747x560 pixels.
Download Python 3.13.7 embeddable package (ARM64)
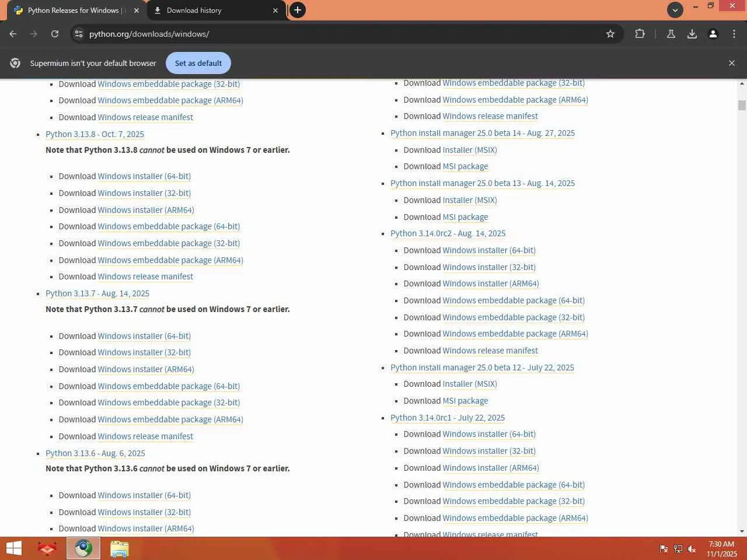coord(170,419)
